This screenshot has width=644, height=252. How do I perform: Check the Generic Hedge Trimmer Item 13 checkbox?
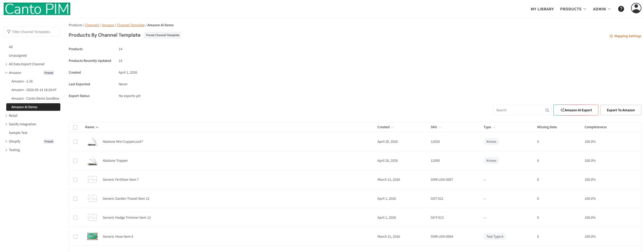75,218
